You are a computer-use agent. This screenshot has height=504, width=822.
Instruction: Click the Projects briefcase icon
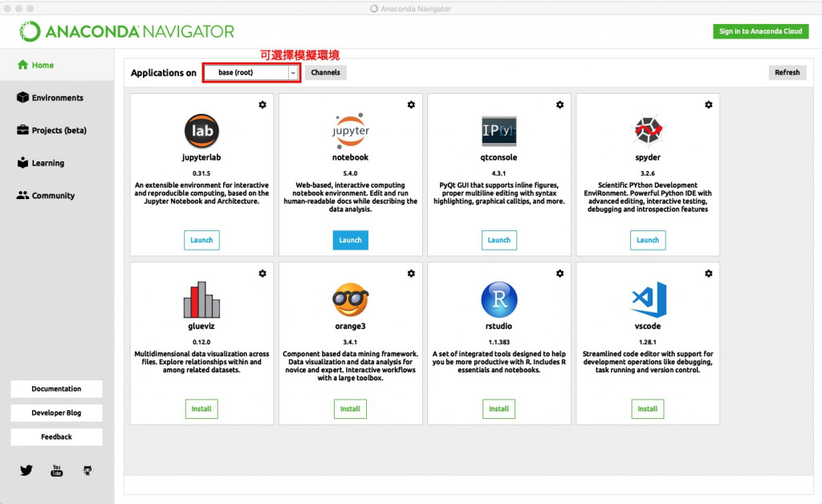point(22,130)
